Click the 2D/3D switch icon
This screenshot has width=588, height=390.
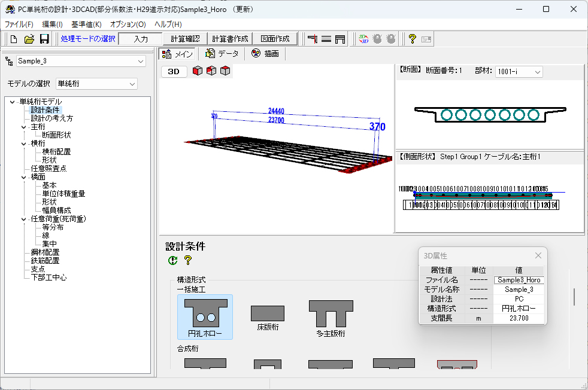click(363, 39)
